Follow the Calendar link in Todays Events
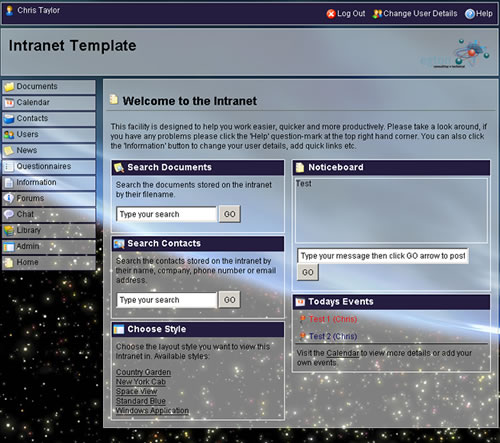This screenshot has width=500, height=443. [343, 353]
